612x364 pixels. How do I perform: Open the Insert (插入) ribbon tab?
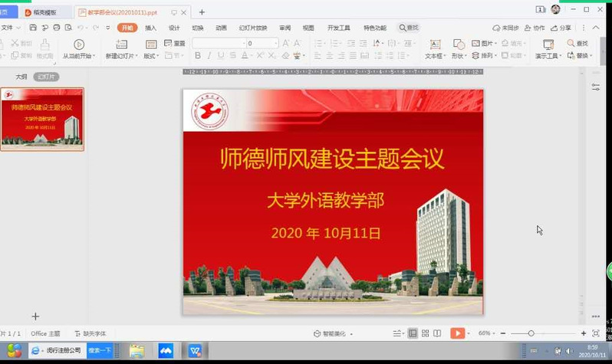150,28
